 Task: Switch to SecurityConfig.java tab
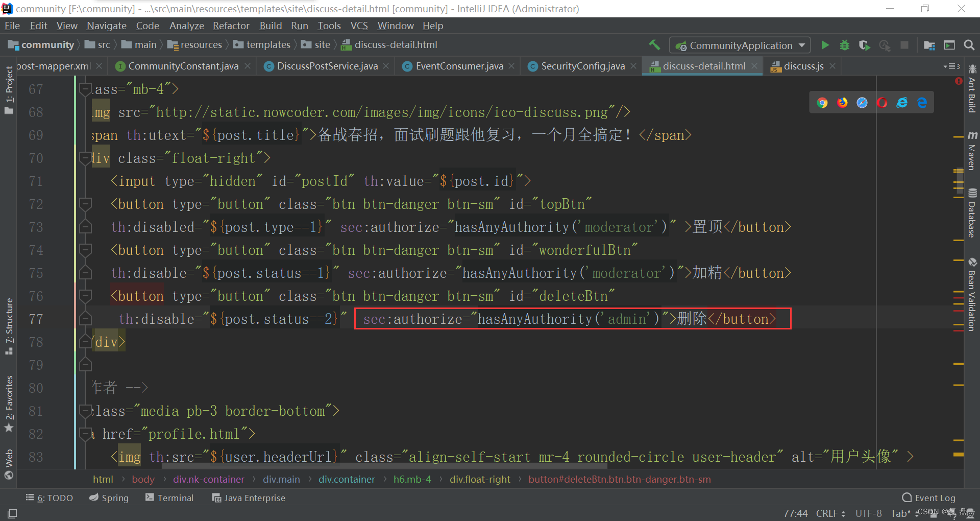pos(582,66)
